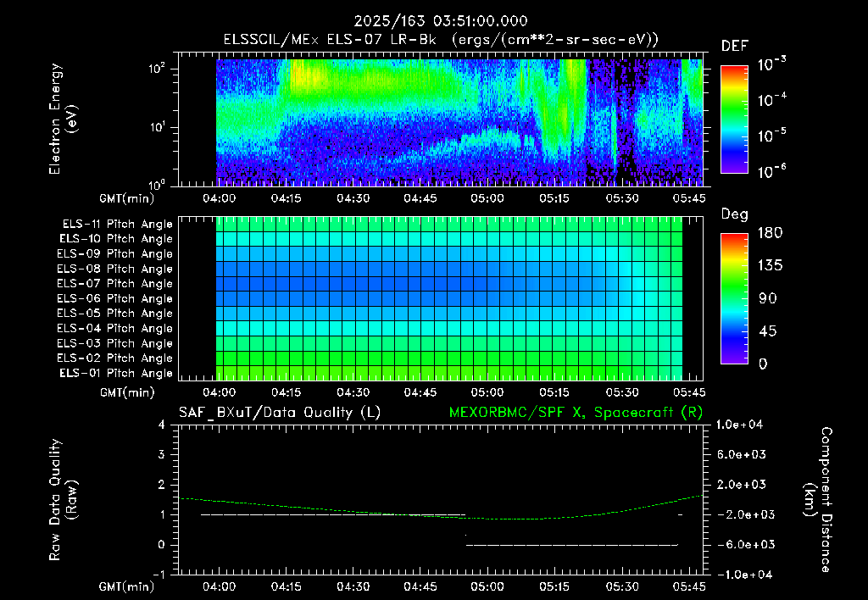Click the green MEXORBMC/SPF X, Spacecraft (R) legend
The height and width of the screenshot is (600, 868).
pyautogui.click(x=576, y=413)
